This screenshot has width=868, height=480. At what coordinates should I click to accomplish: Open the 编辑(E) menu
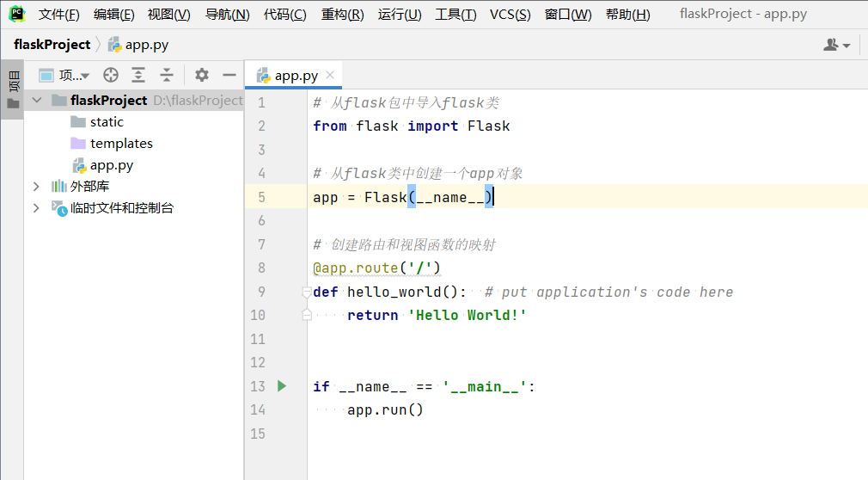click(113, 15)
